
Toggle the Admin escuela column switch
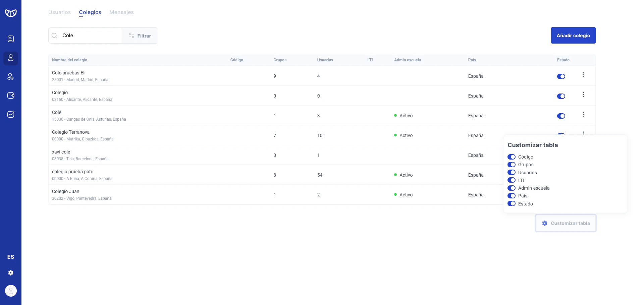click(x=512, y=188)
